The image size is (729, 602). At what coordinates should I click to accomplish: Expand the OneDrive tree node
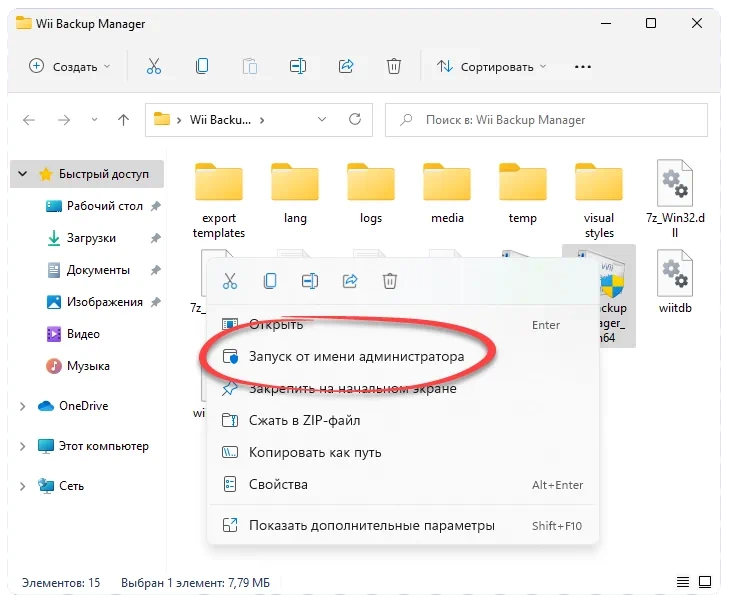tap(22, 406)
